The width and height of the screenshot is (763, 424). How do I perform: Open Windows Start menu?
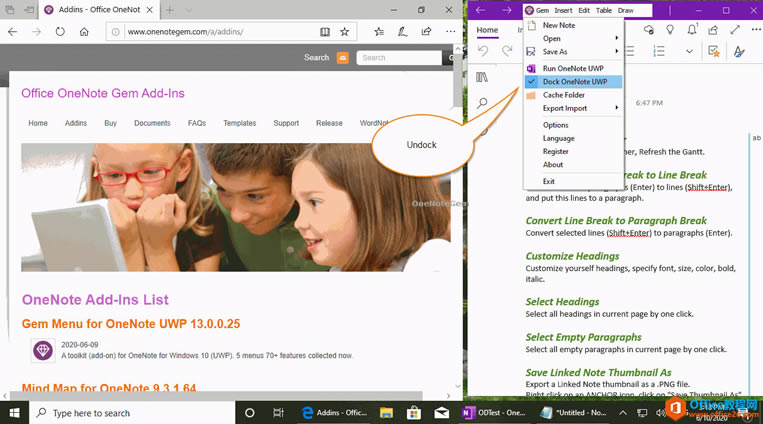point(15,412)
